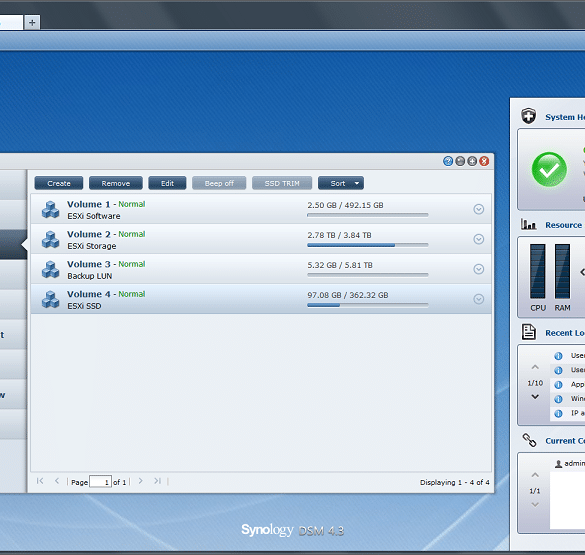
Task: Click the 2.50 GB / 492.15 GB text
Action: [345, 205]
